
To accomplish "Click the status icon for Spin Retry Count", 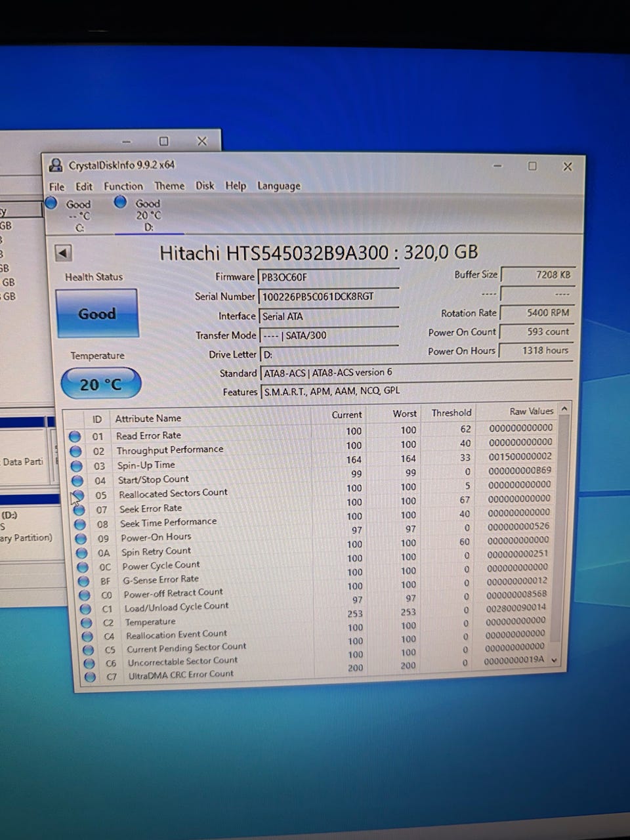I will pos(82,553).
